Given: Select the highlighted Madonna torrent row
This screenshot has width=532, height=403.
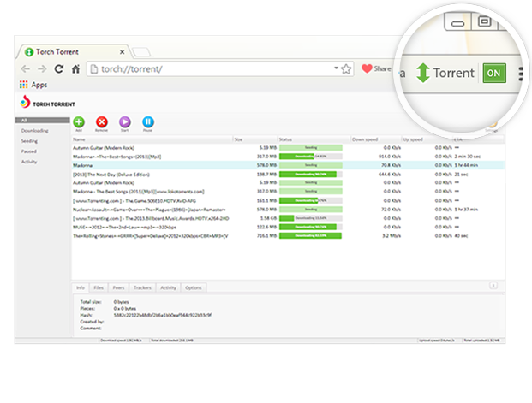Looking at the screenshot, I should (x=289, y=165).
